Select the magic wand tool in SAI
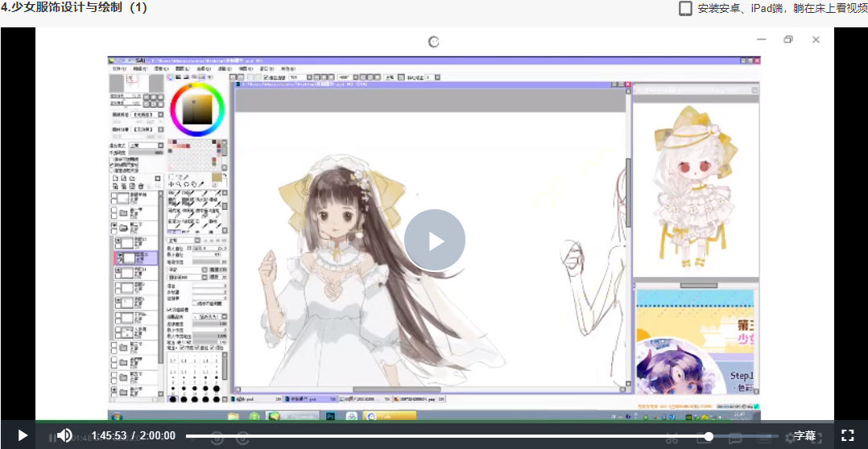The height and width of the screenshot is (449, 868). point(185,176)
